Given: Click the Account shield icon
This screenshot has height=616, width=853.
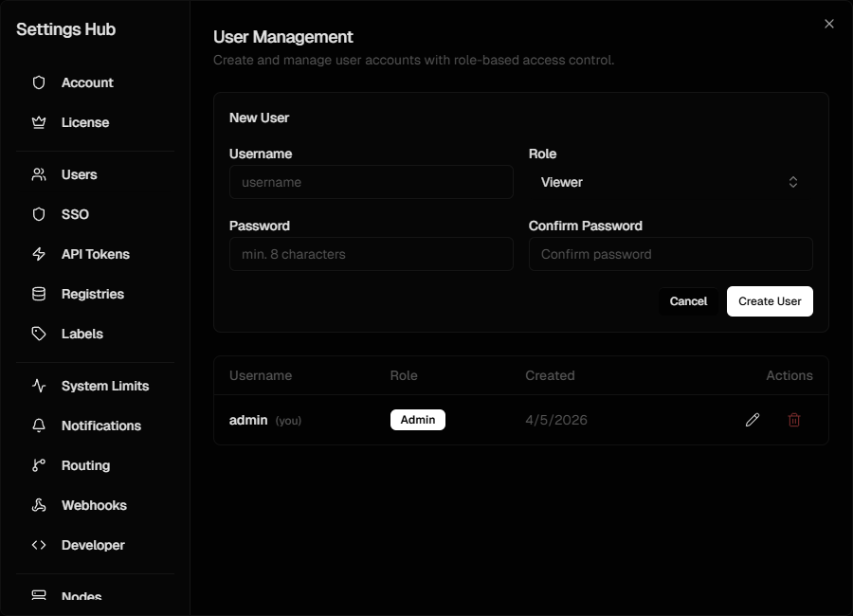Looking at the screenshot, I should (39, 82).
